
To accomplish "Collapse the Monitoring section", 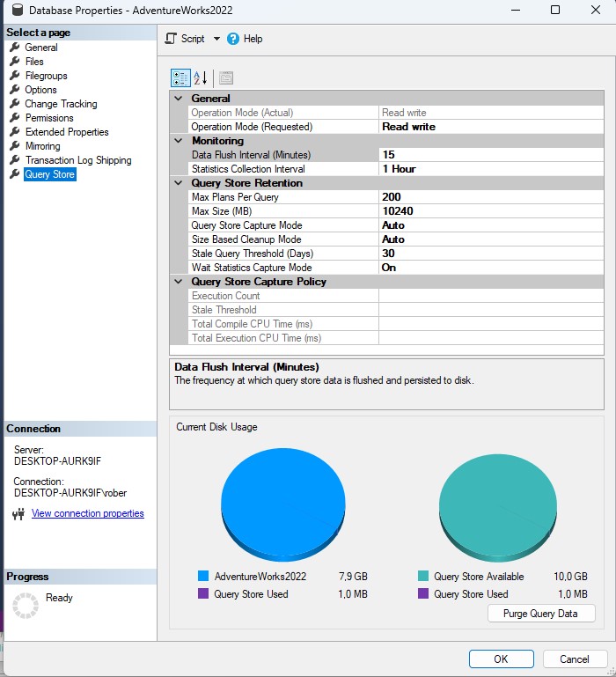I will click(x=180, y=141).
